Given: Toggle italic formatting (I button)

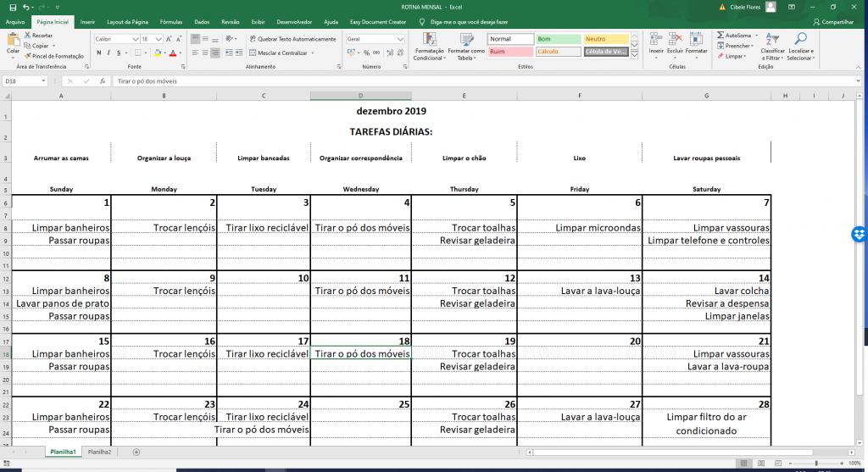Looking at the screenshot, I should 109,53.
